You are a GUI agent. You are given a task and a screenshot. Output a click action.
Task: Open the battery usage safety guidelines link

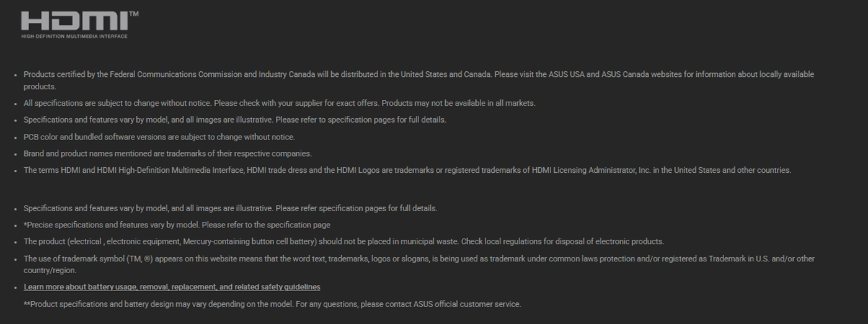(172, 287)
